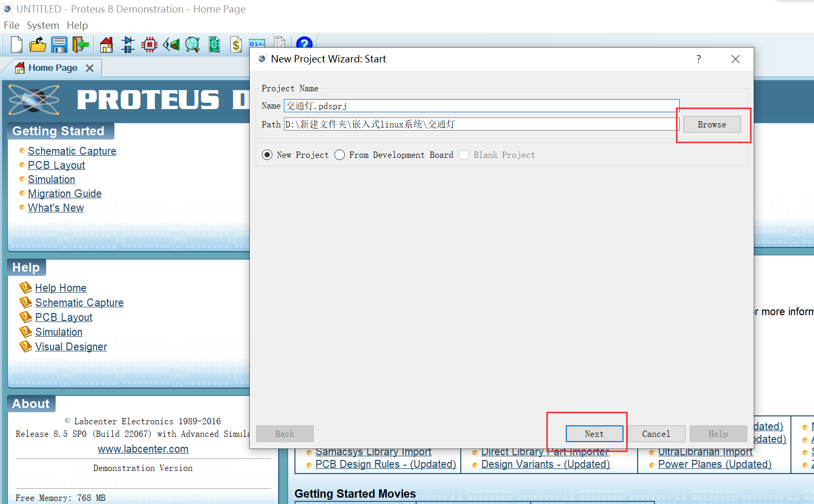Open the UltraLibrarian Import link
This screenshot has width=814, height=504.
point(705,452)
